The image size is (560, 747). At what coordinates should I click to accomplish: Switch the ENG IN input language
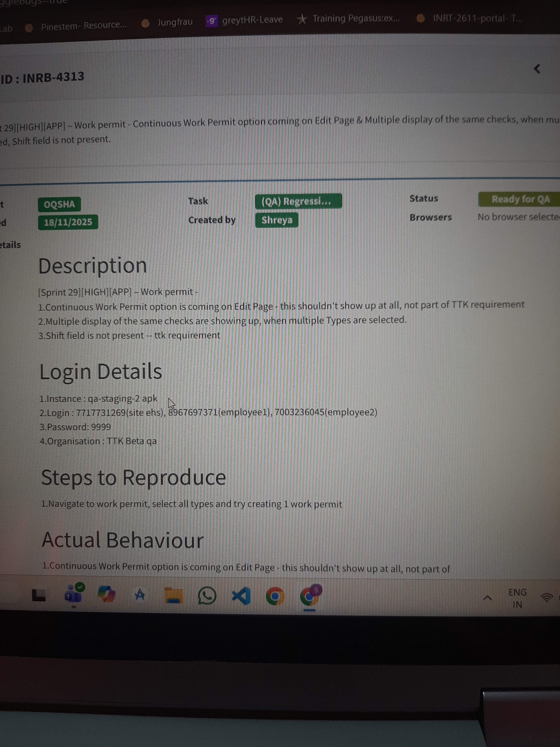pyautogui.click(x=517, y=598)
